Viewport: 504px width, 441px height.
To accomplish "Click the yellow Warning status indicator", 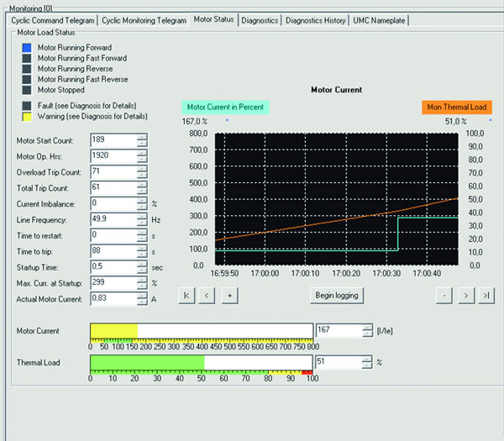I will [x=28, y=117].
